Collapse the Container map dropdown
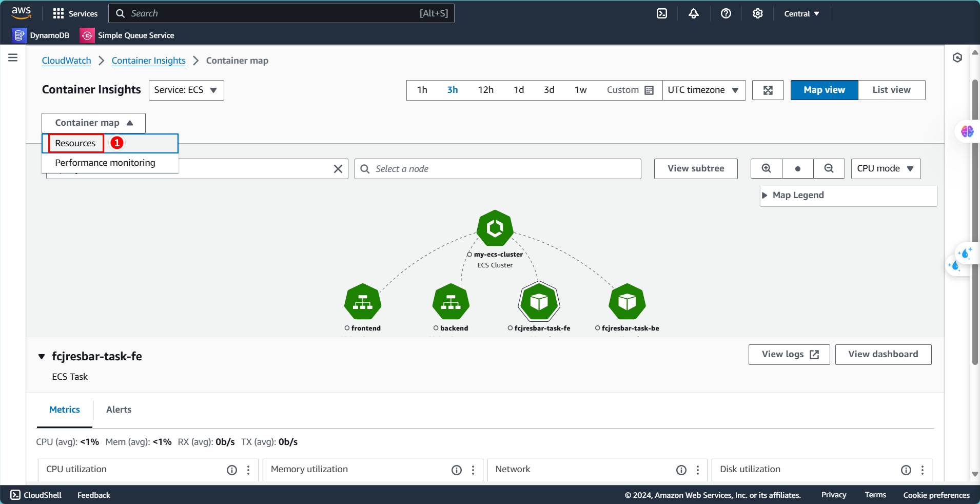 (93, 123)
